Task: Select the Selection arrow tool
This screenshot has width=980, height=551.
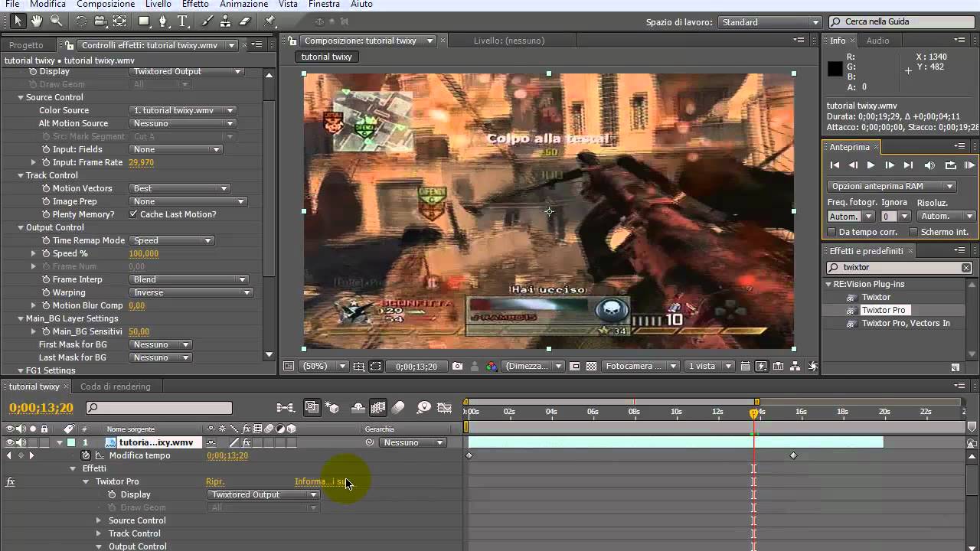Action: point(18,21)
